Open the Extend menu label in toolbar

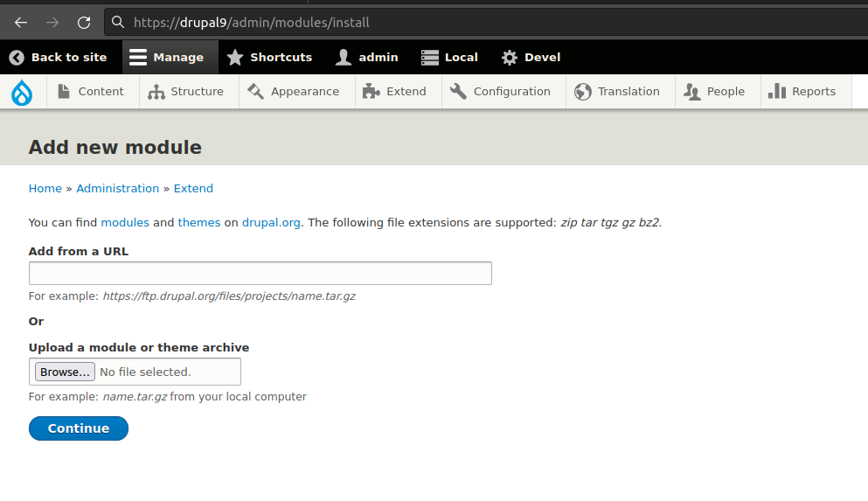(x=406, y=91)
